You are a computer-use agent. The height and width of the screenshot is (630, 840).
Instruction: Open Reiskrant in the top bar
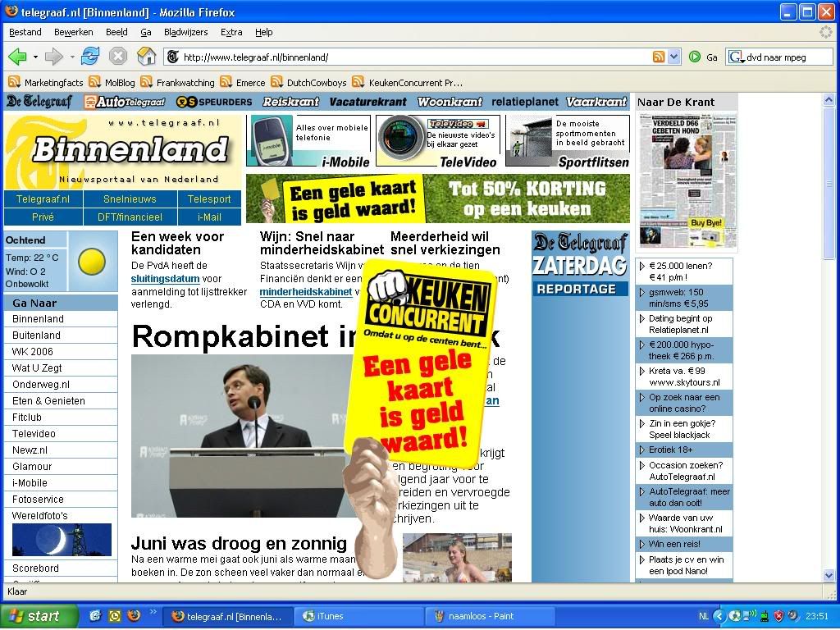point(291,101)
